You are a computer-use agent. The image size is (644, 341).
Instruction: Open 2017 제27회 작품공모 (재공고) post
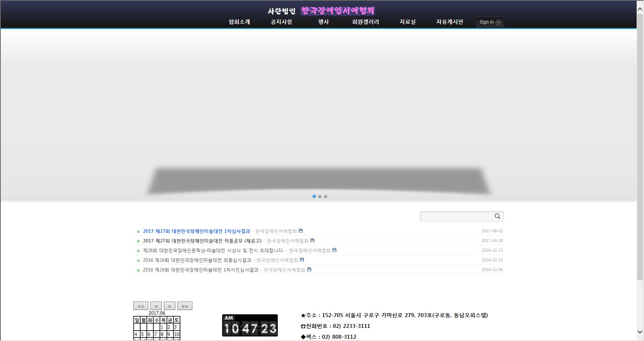(x=202, y=241)
